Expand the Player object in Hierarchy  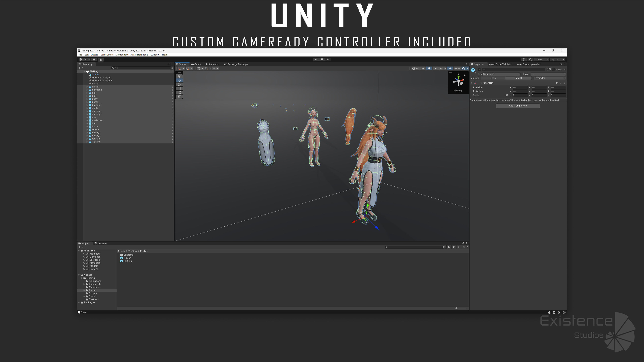pyautogui.click(x=87, y=87)
